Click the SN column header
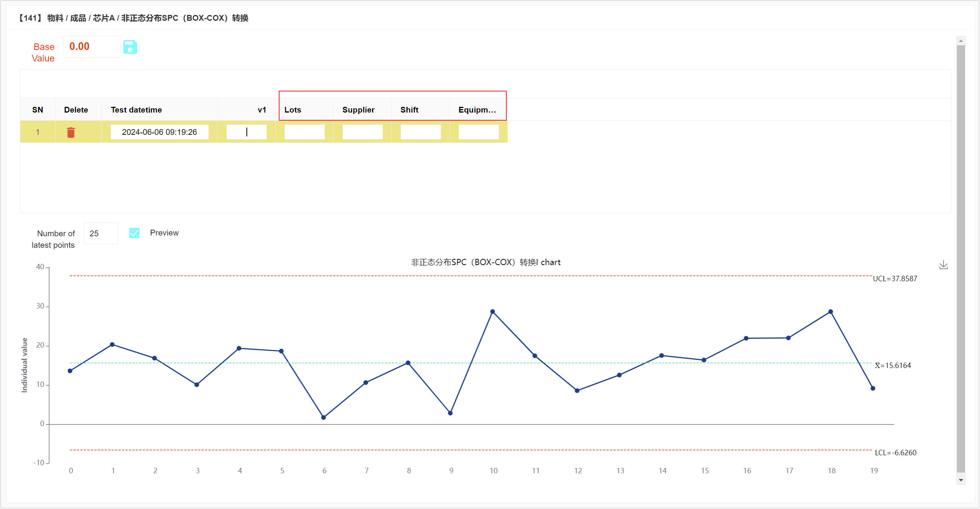Image resolution: width=980 pixels, height=509 pixels. (x=38, y=109)
